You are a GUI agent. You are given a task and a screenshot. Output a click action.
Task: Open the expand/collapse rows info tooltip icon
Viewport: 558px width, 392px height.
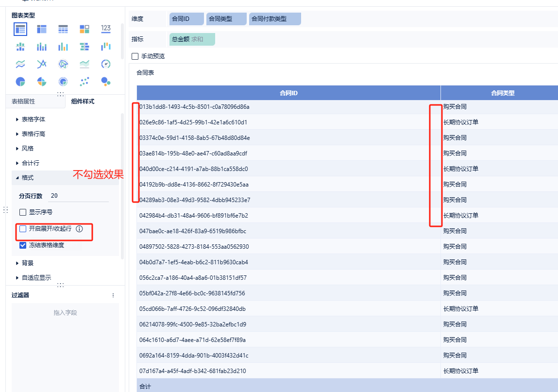pos(79,229)
